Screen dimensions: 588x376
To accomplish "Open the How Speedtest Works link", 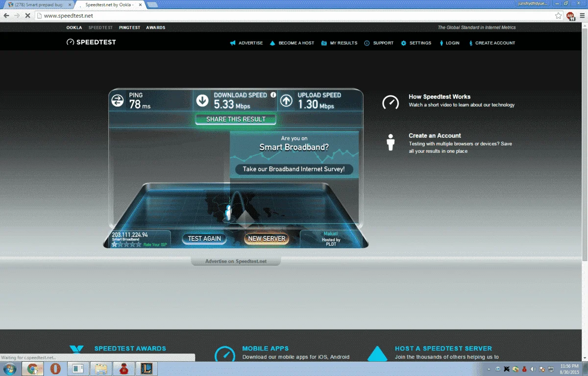I will pyautogui.click(x=440, y=97).
